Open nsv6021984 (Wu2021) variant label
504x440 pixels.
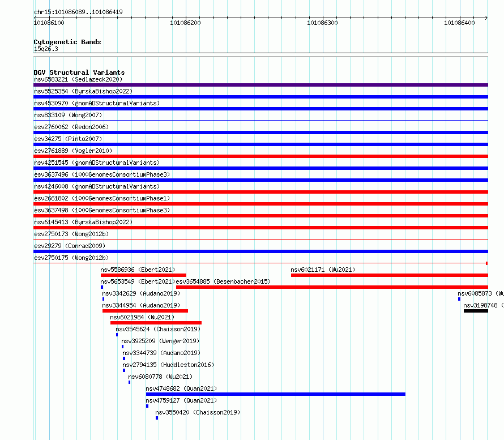coord(142,317)
